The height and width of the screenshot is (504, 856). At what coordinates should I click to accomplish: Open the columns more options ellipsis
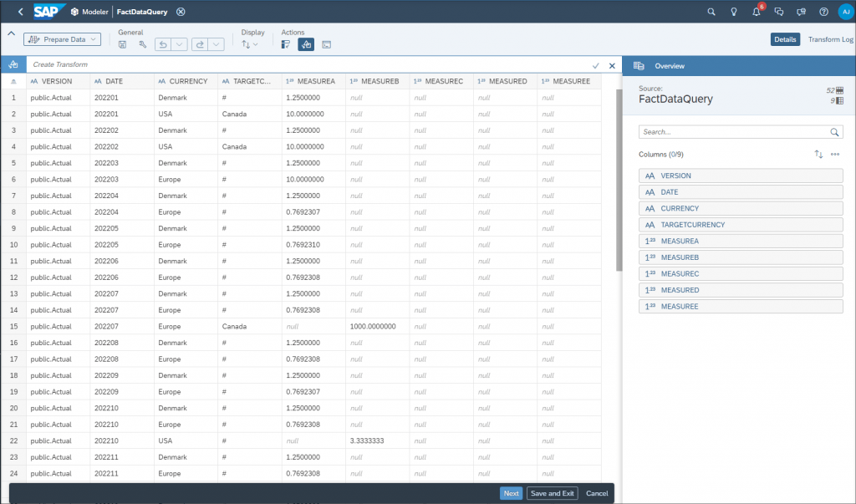click(835, 155)
